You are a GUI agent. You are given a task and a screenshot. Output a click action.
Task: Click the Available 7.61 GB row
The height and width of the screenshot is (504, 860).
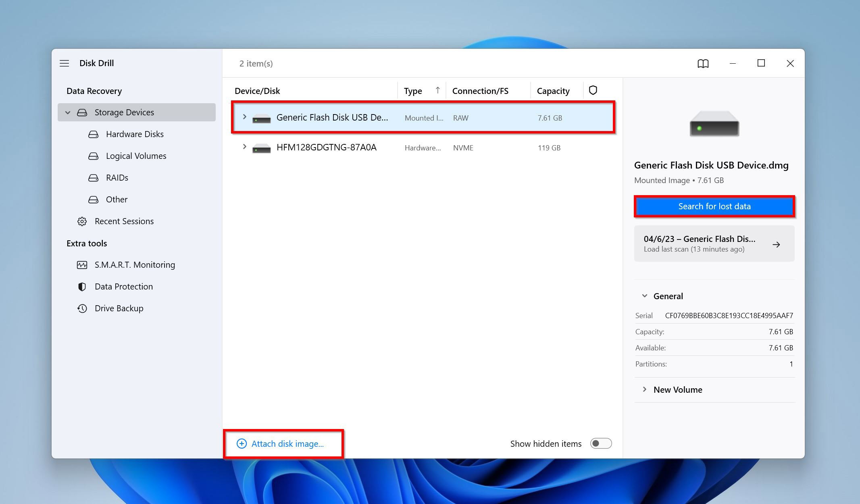click(714, 348)
